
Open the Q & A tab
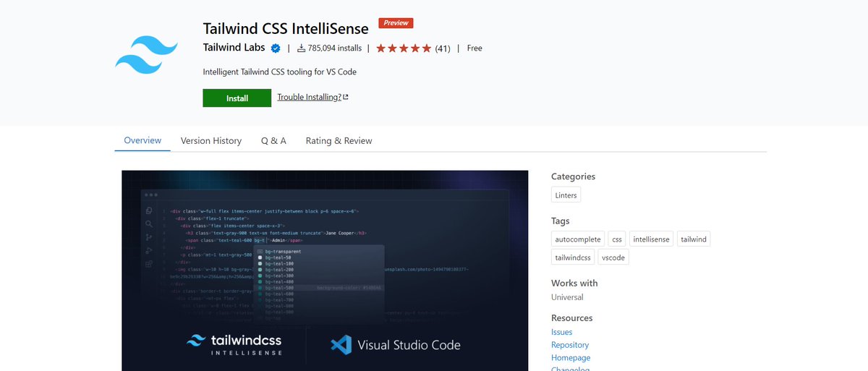[273, 141]
